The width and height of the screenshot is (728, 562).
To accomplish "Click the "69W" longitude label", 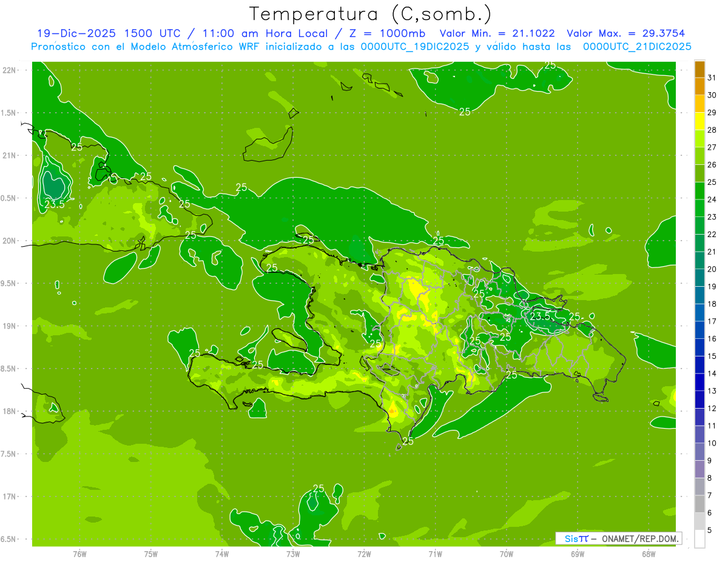I will click(x=578, y=554).
